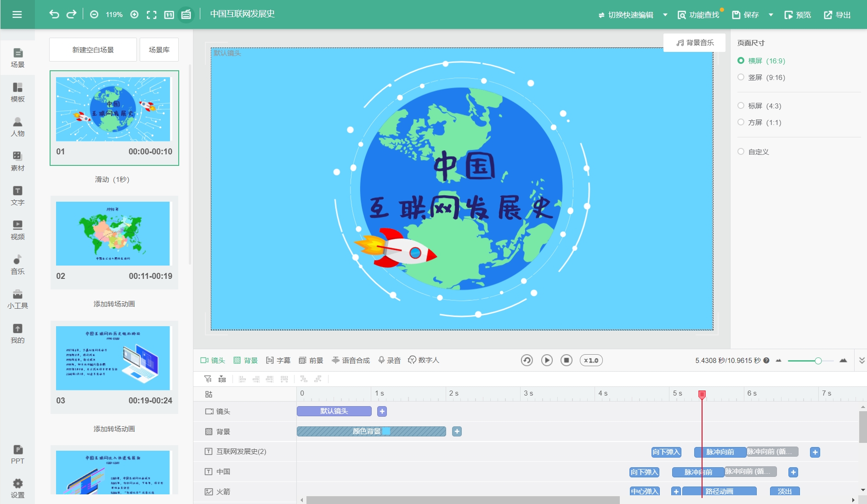Open 功能查找 search
Screen dimensions: 867x504
pyautogui.click(x=698, y=15)
